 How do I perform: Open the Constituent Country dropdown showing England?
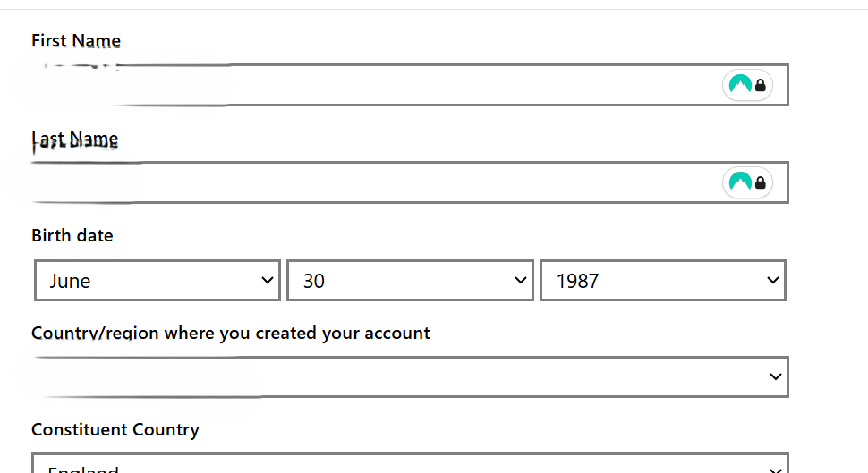(410, 463)
